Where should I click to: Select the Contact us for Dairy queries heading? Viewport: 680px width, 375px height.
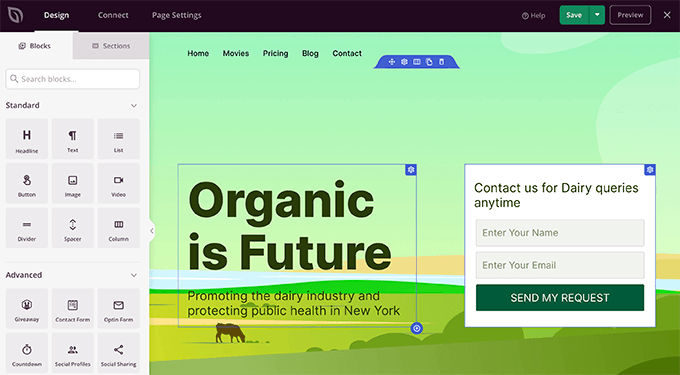pos(556,195)
